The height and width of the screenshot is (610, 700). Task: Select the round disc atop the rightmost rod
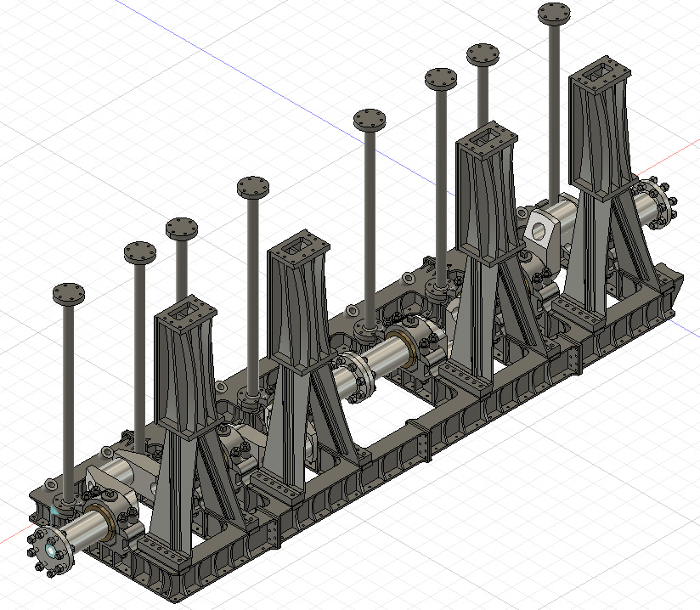(554, 14)
